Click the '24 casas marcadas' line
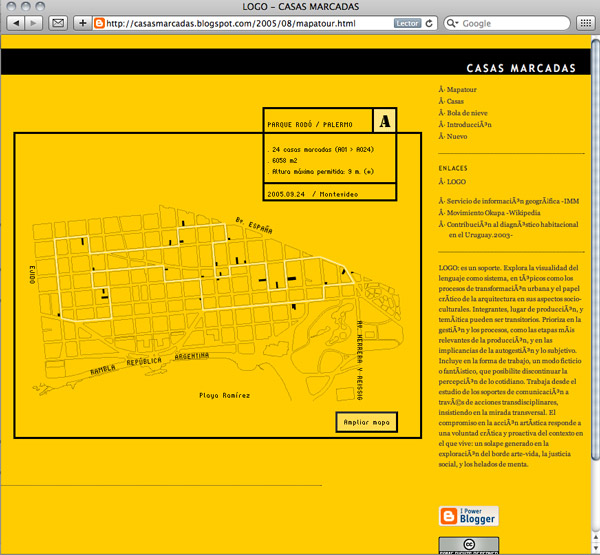The width and height of the screenshot is (600, 555). pyautogui.click(x=323, y=149)
